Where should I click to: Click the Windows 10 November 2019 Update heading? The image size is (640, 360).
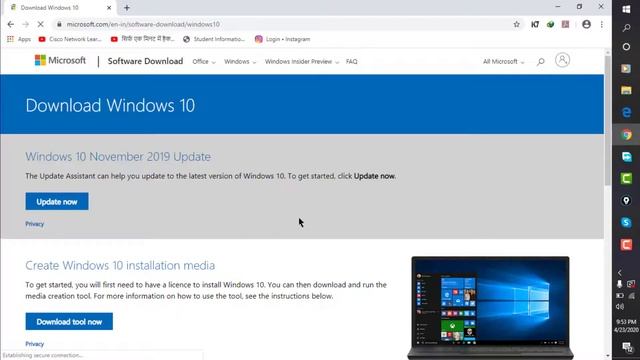[x=118, y=157]
